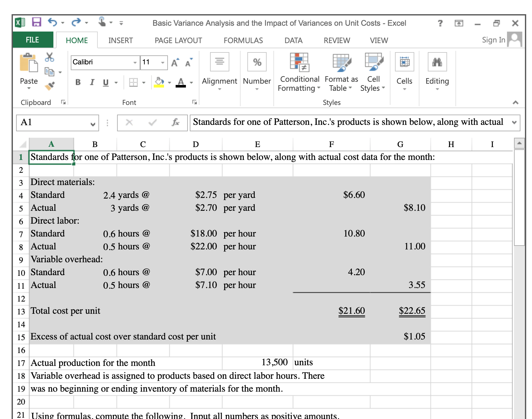Select cell B13 in the worksheet
The height and width of the screenshot is (419, 532).
tap(95, 311)
